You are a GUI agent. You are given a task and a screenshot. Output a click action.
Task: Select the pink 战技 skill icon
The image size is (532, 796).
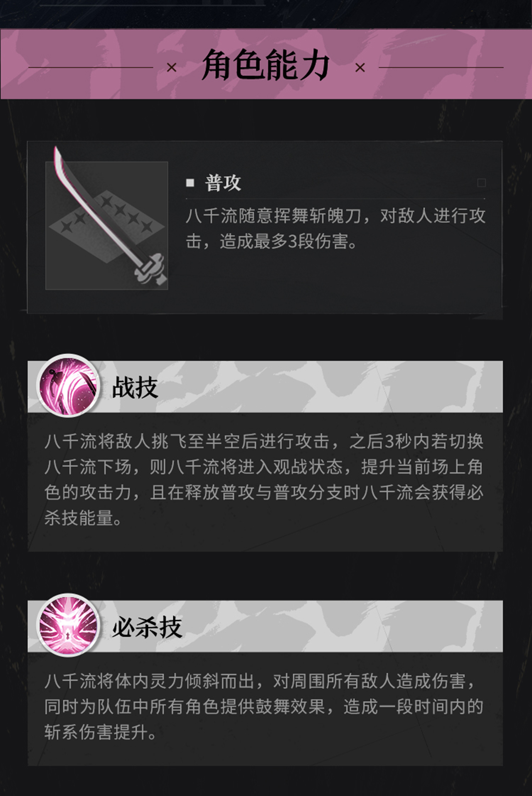68,386
